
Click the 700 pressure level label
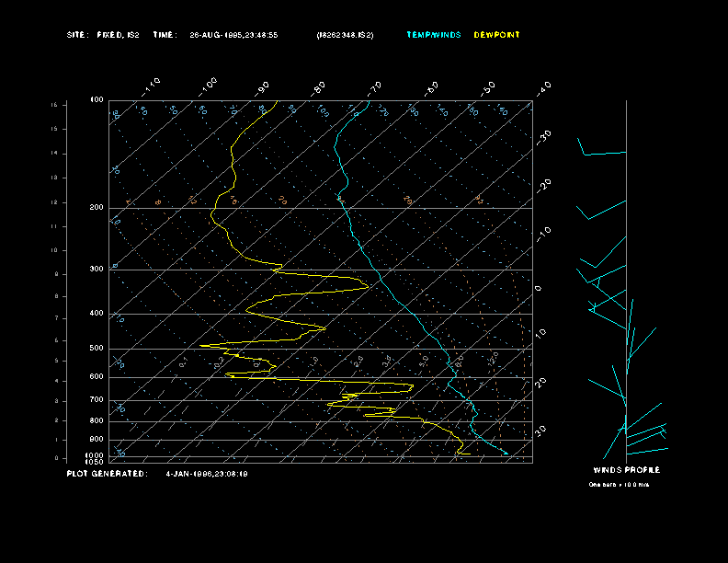click(x=97, y=399)
